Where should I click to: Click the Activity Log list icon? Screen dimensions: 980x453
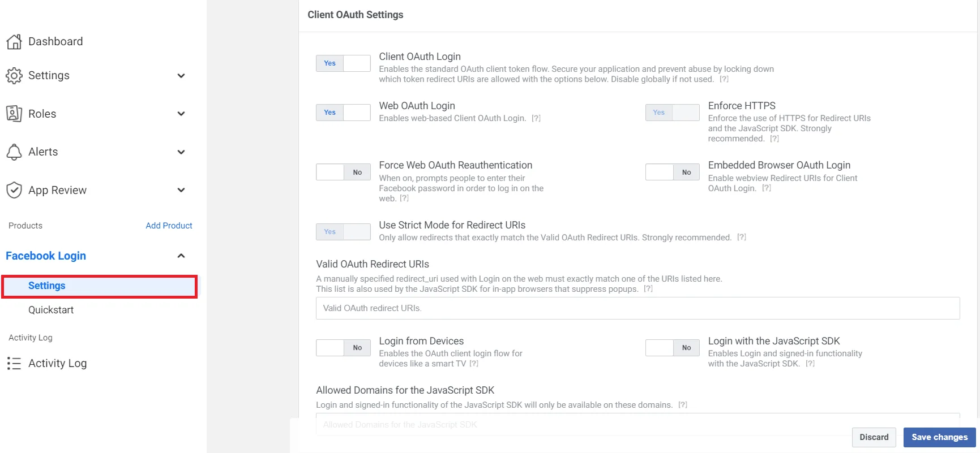point(14,363)
